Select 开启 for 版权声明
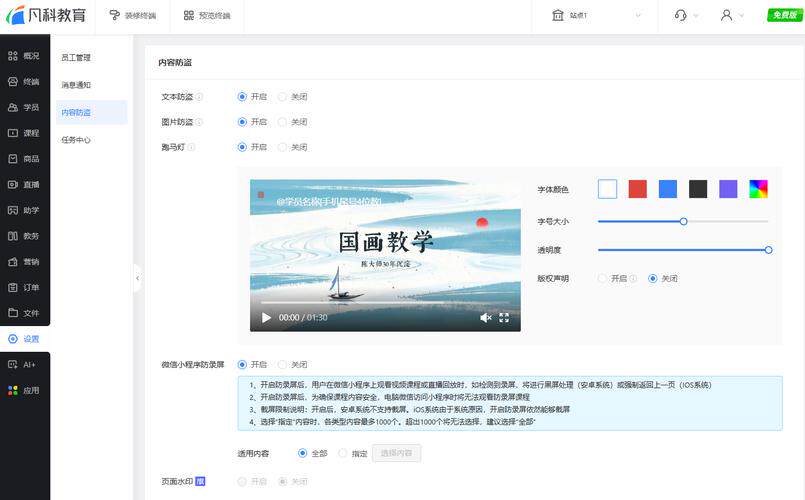Viewport: 805px width, 500px height. pyautogui.click(x=602, y=278)
